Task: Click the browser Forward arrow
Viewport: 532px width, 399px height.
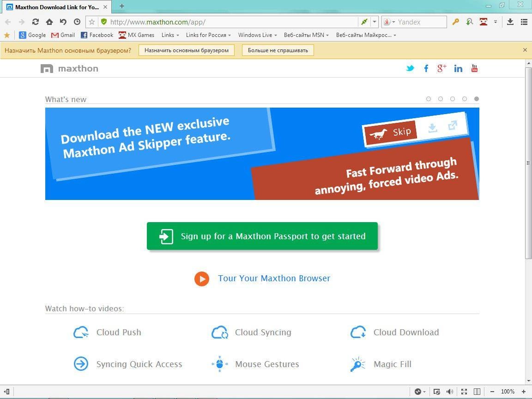Action: coord(22,22)
